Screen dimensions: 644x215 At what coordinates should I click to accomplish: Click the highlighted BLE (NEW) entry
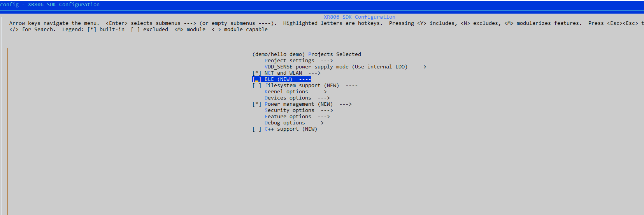pos(282,79)
